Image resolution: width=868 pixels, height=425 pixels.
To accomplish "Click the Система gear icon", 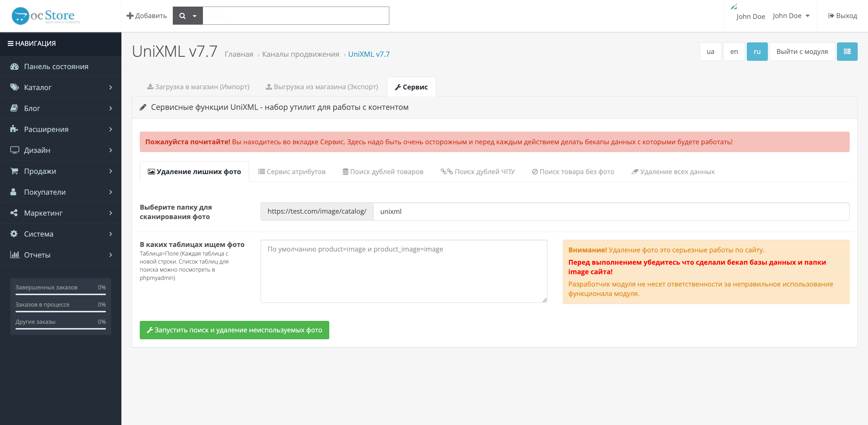I will [14, 233].
